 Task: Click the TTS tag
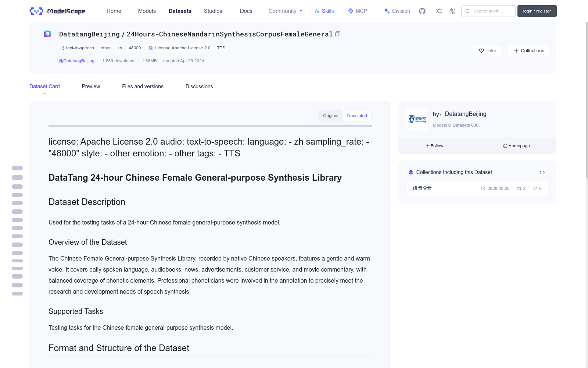coord(221,48)
